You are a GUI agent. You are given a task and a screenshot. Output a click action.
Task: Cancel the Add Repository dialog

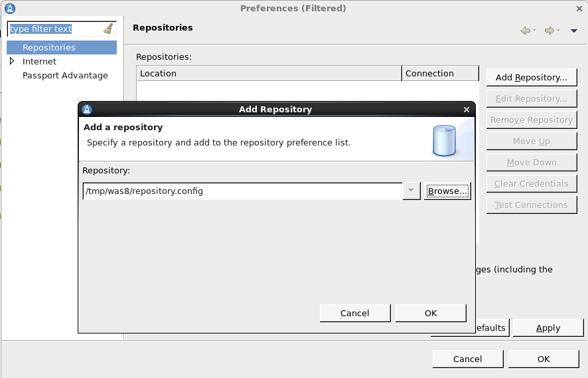[x=355, y=313]
